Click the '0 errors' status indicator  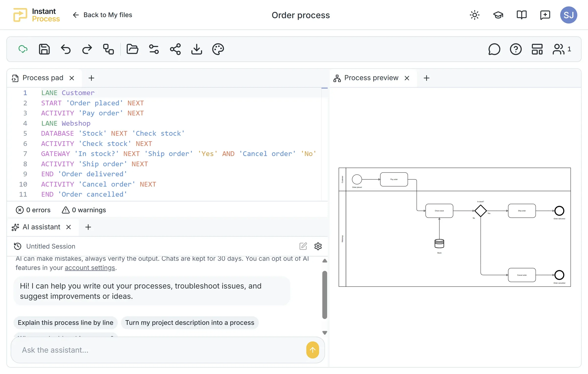pyautogui.click(x=33, y=210)
